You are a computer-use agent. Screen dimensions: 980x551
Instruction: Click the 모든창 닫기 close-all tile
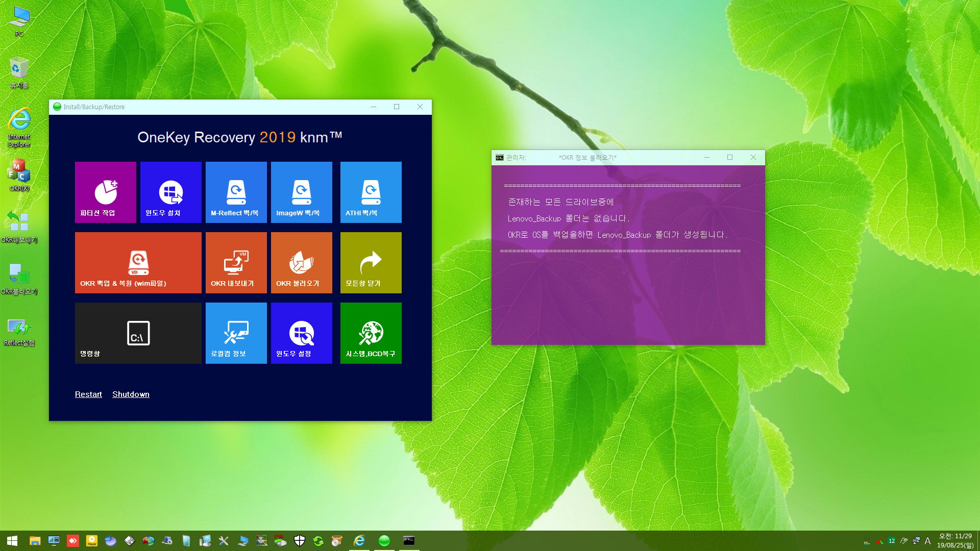point(371,263)
